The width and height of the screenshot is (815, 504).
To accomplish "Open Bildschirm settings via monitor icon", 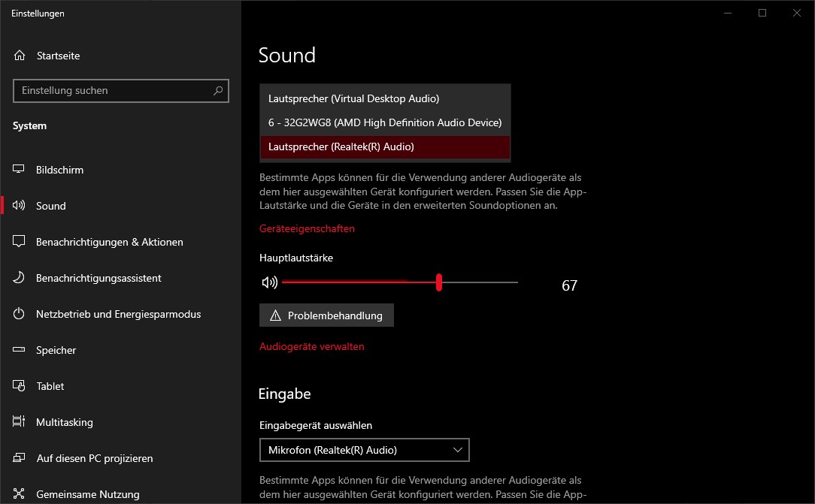I will pyautogui.click(x=20, y=170).
